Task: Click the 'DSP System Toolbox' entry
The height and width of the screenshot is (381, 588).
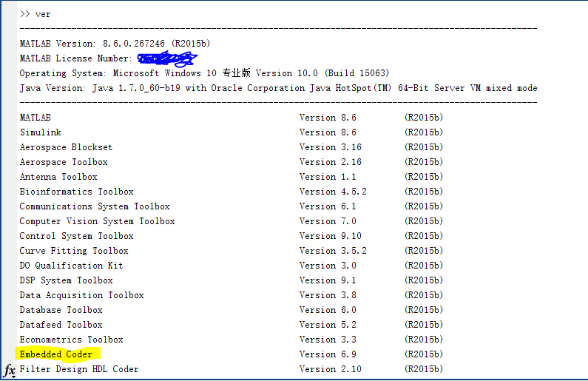Action: pyautogui.click(x=66, y=280)
